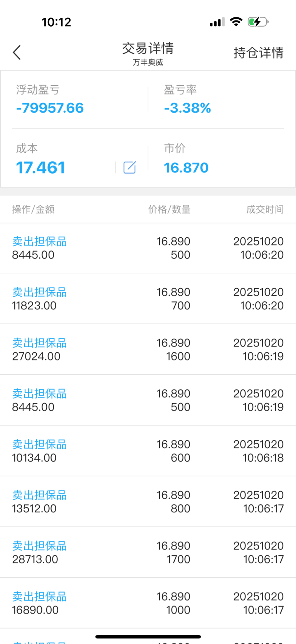Tap the cost value 17.461
This screenshot has width=296, height=644.
(40, 168)
